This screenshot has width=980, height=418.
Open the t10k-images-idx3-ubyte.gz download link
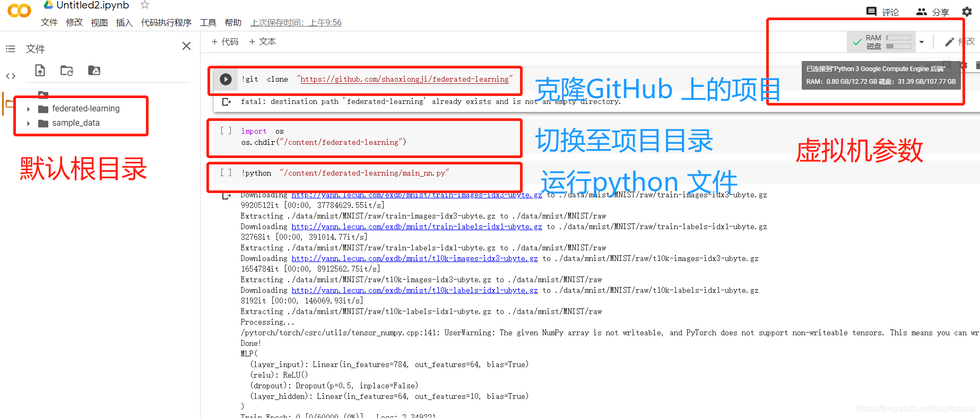point(414,258)
